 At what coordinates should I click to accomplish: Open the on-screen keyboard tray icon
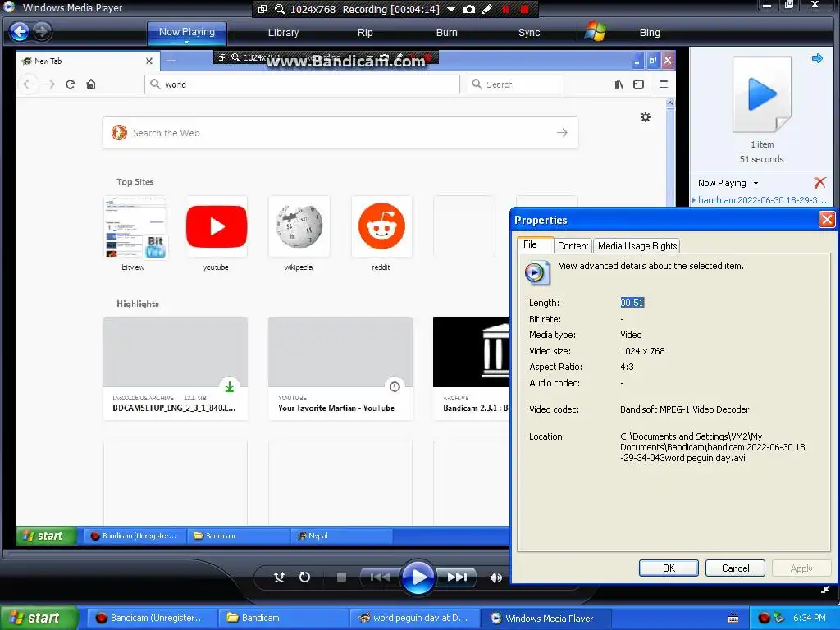coord(733,619)
